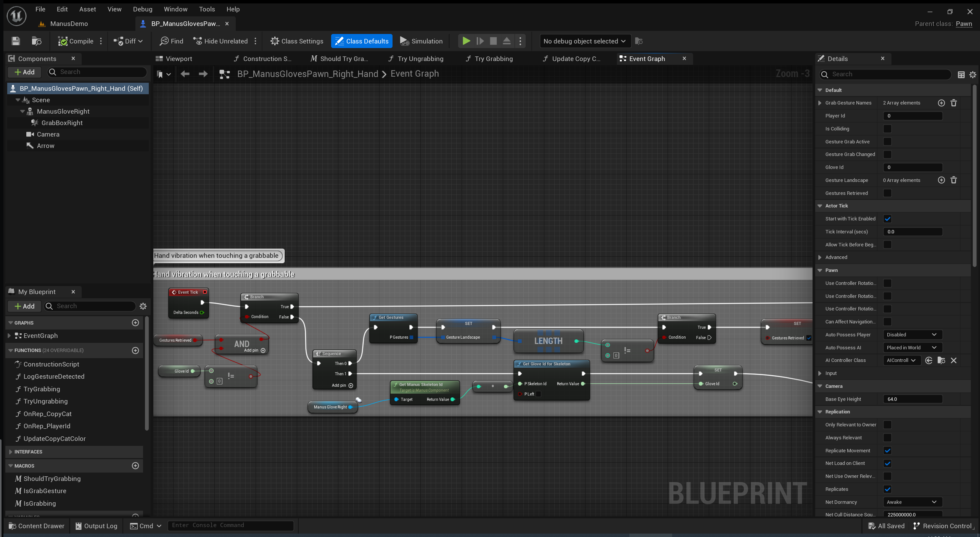Open the Debug menu
This screenshot has width=980, height=537.
[x=142, y=9]
